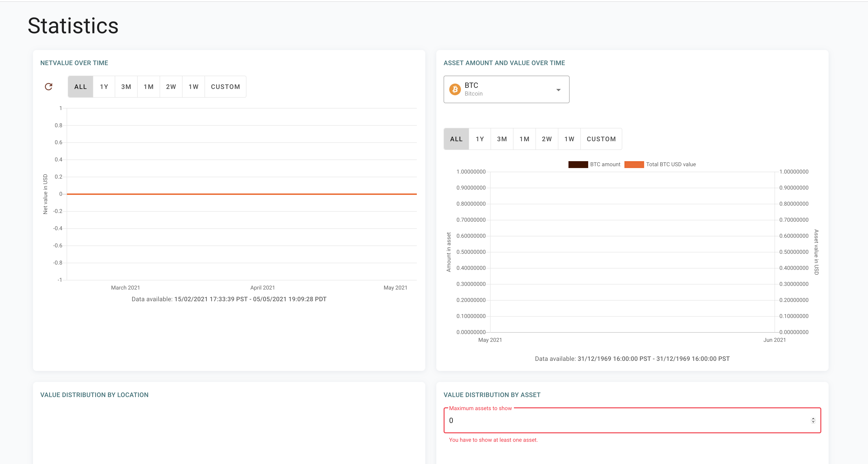The width and height of the screenshot is (868, 464).
Task: Toggle BTC amount legend swatch
Action: point(578,165)
